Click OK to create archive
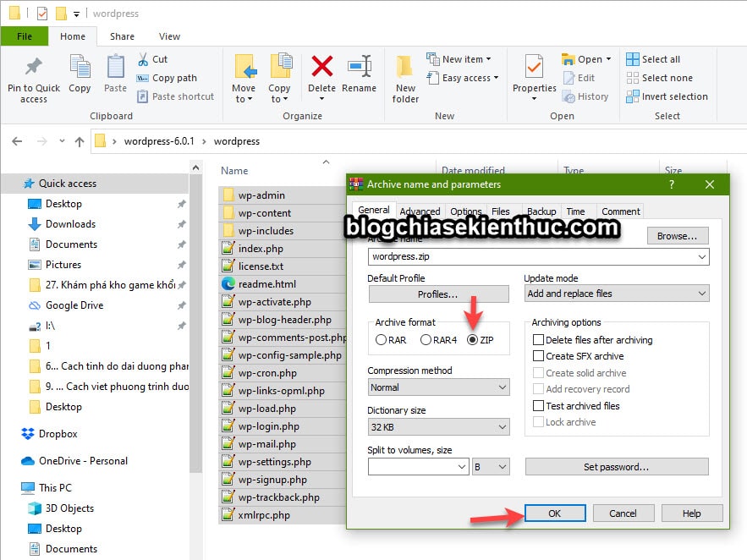 pyautogui.click(x=555, y=513)
